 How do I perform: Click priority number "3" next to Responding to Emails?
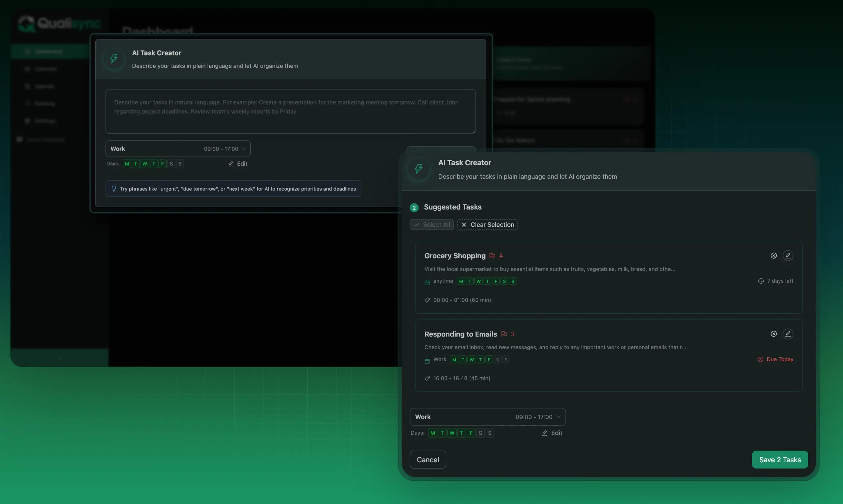pos(512,334)
